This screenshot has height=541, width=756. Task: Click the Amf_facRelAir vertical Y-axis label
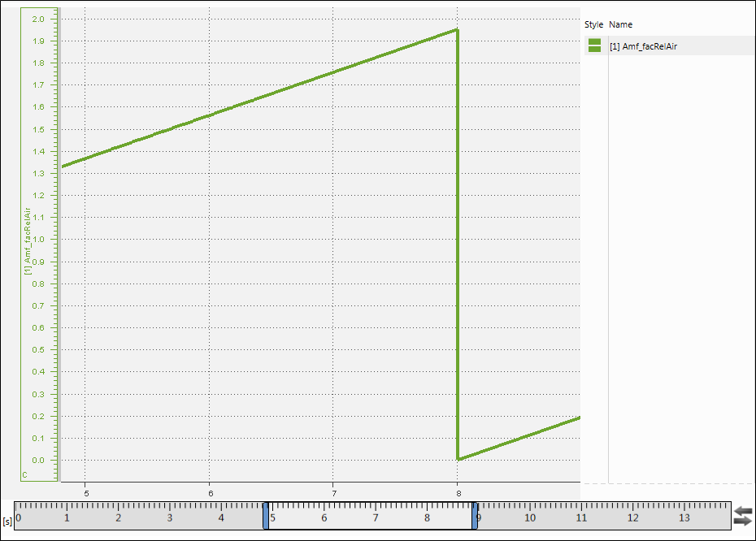(28, 241)
